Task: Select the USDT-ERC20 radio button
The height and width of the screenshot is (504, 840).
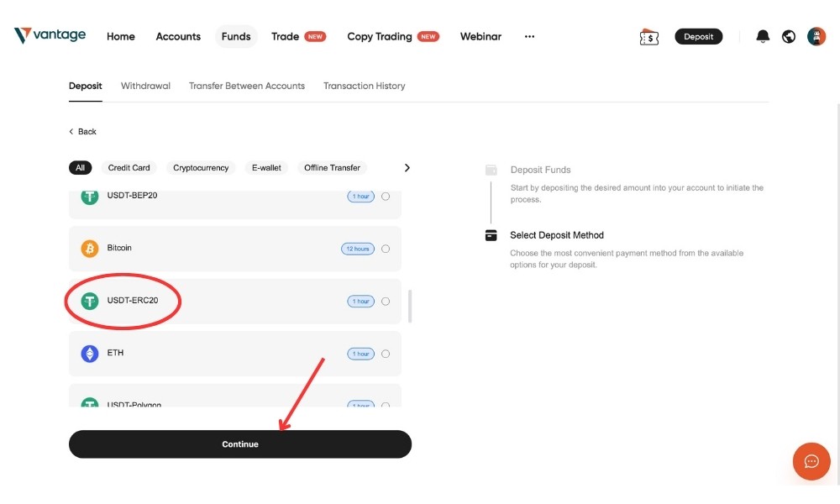Action: [386, 301]
